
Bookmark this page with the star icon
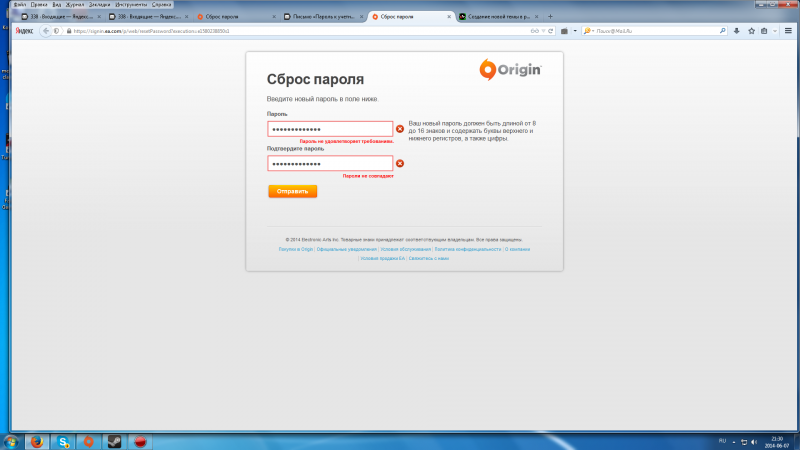coord(752,31)
